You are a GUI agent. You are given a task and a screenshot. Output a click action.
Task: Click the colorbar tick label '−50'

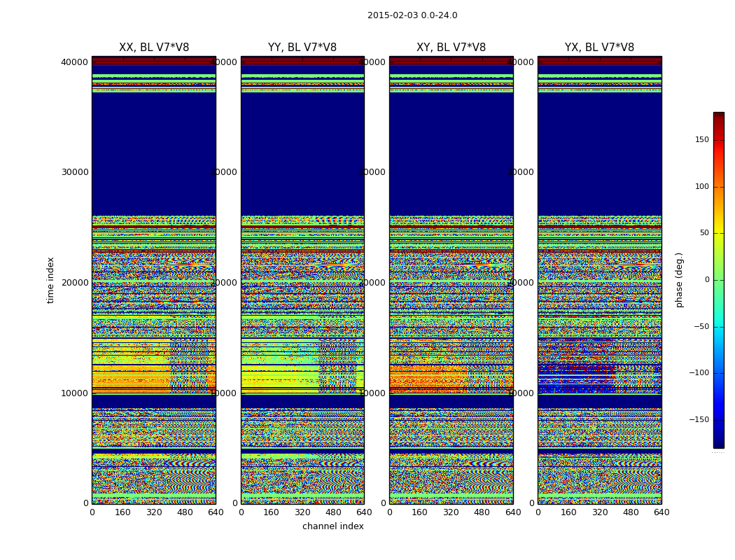tap(701, 327)
